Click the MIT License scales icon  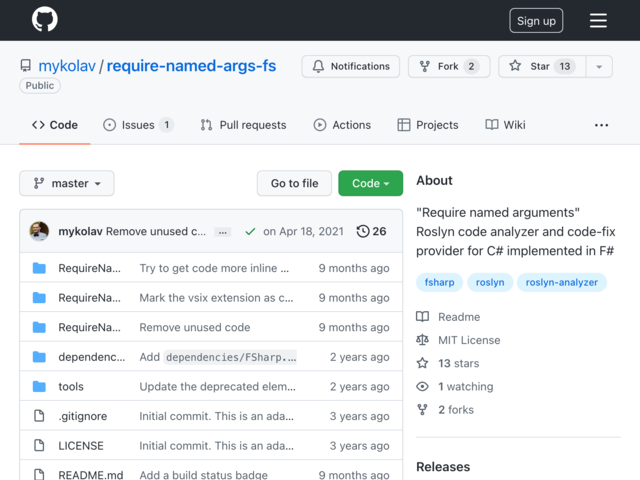(x=422, y=340)
